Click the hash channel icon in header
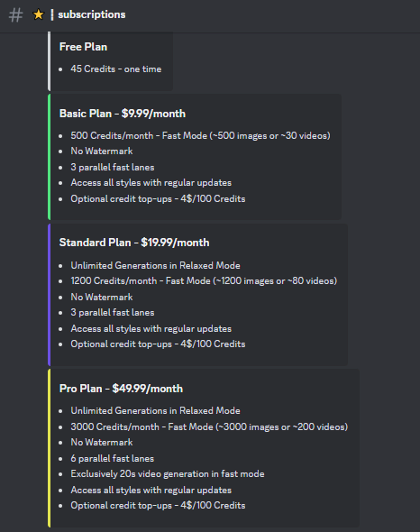The height and width of the screenshot is (532, 420). [x=15, y=15]
